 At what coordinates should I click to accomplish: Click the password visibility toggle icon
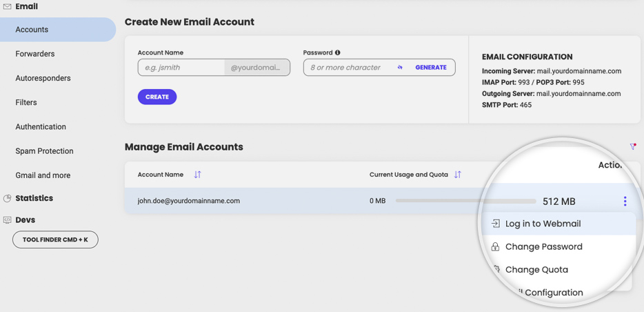coord(400,68)
